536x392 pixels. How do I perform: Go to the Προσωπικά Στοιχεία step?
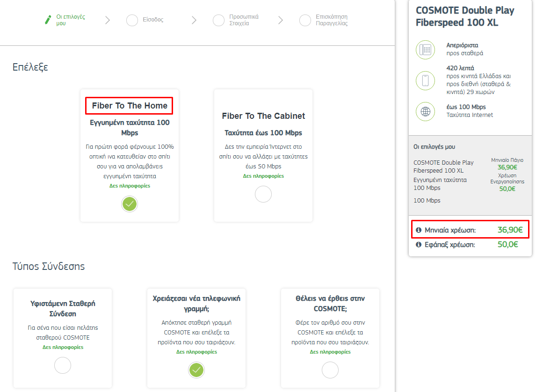tap(244, 20)
